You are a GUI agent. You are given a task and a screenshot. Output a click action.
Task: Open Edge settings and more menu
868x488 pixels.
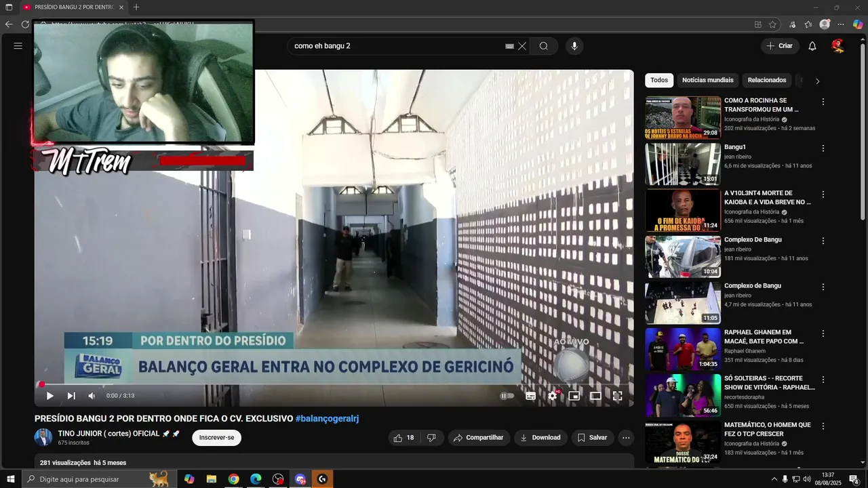tap(841, 24)
